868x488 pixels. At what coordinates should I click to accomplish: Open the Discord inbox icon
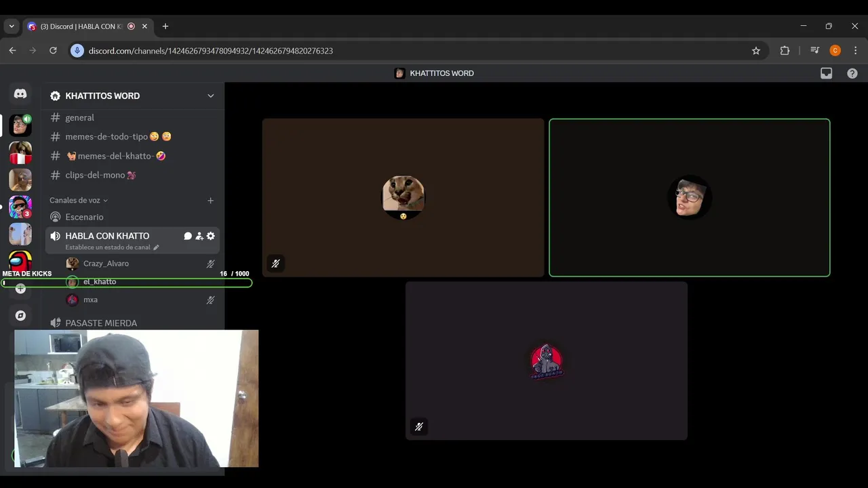pyautogui.click(x=826, y=73)
